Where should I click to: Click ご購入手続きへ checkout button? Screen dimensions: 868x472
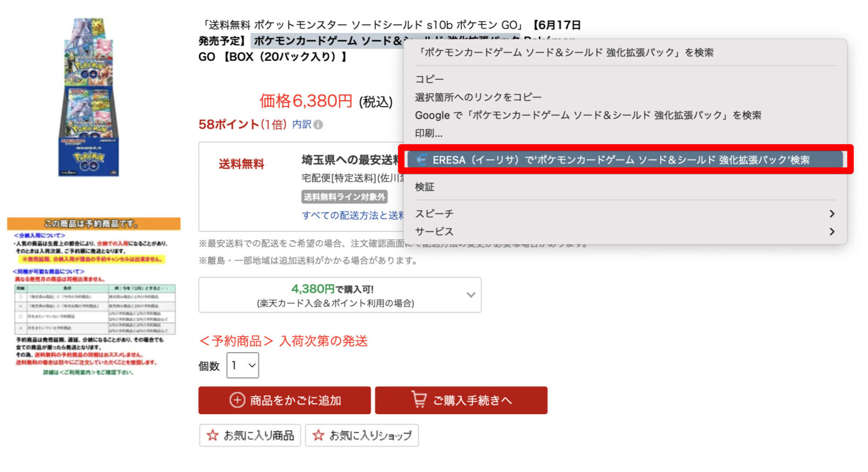tap(461, 400)
